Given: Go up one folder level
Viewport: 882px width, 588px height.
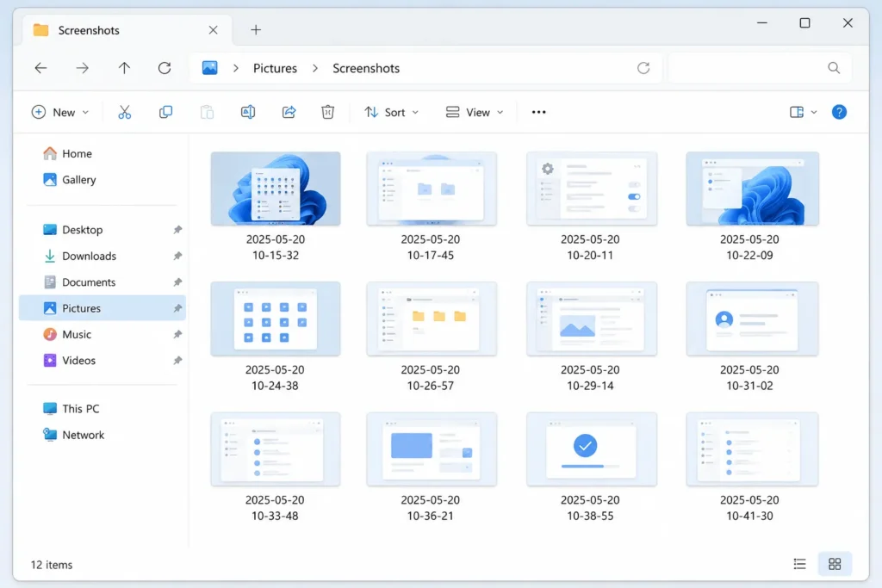Looking at the screenshot, I should [x=124, y=68].
